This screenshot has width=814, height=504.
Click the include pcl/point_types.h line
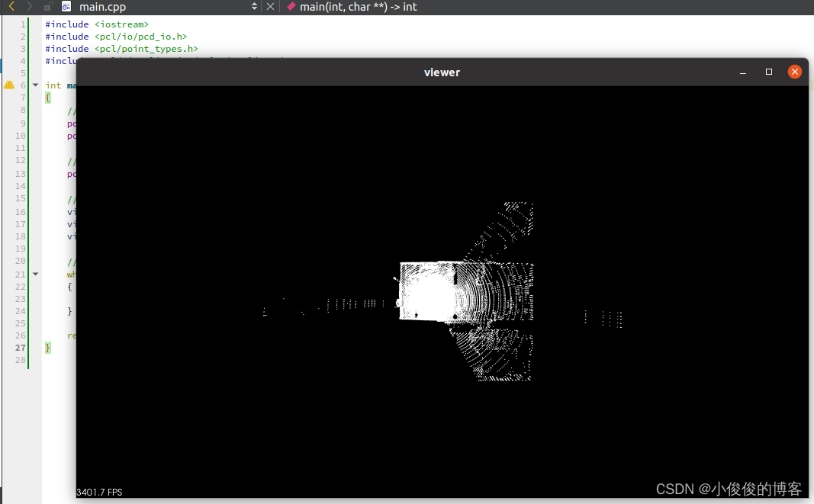pyautogui.click(x=122, y=48)
